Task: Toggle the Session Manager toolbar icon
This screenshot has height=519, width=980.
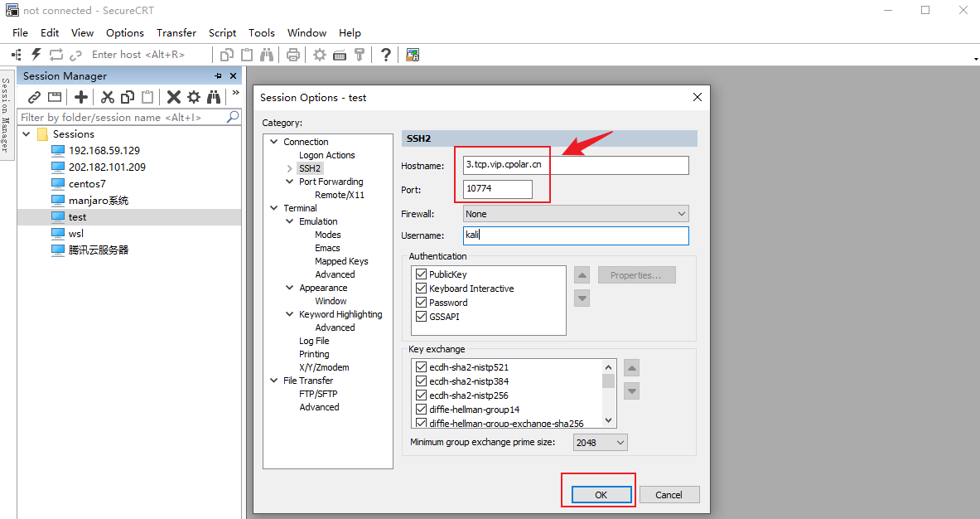Action: point(17,55)
